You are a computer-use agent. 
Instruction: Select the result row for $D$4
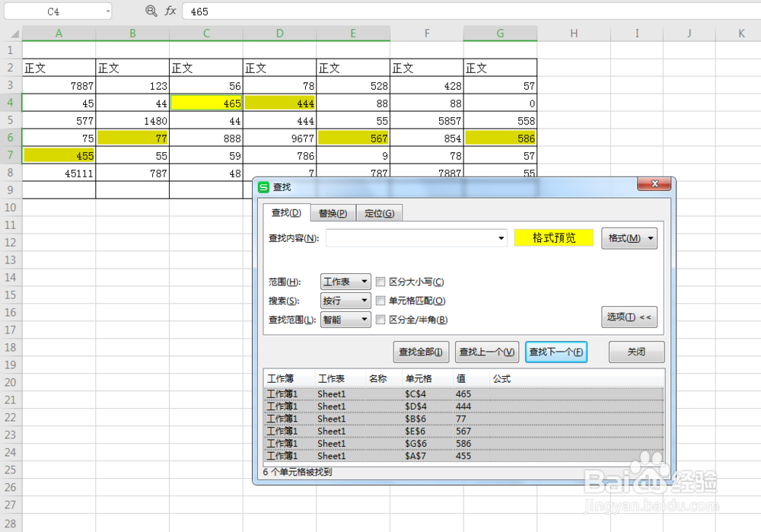pyautogui.click(x=463, y=406)
